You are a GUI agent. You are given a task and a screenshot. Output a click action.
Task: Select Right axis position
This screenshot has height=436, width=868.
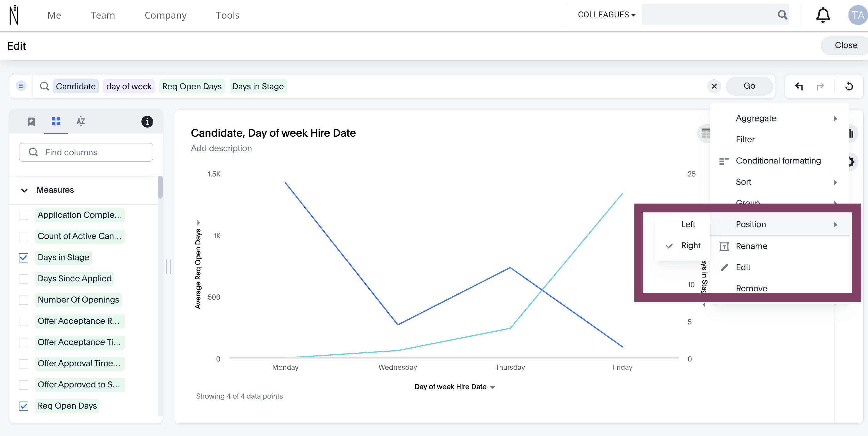coord(683,246)
